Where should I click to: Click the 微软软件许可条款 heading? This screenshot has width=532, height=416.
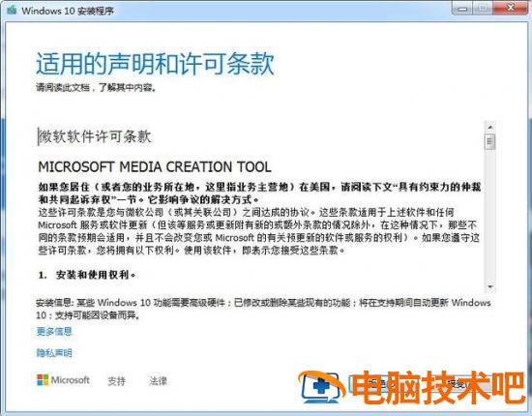(x=95, y=136)
